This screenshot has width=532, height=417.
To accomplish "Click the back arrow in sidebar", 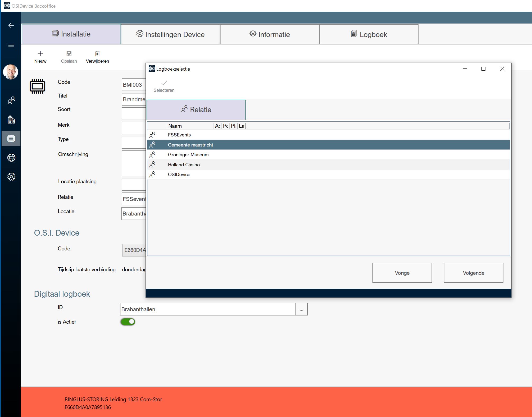I will click(11, 25).
